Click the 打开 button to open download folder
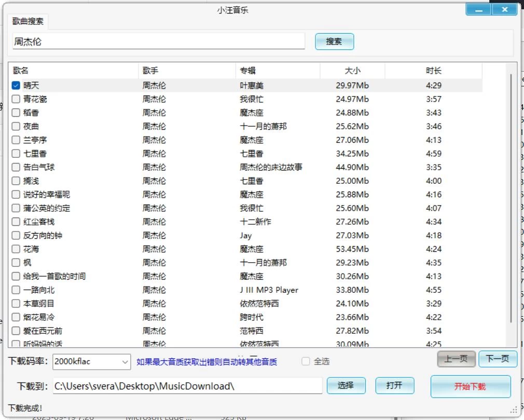 pos(395,386)
